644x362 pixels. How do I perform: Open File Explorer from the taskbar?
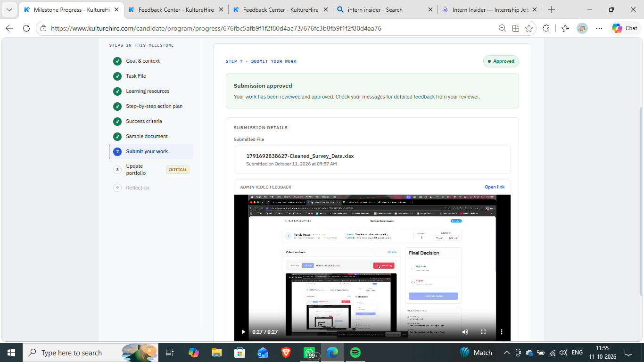[x=217, y=353]
